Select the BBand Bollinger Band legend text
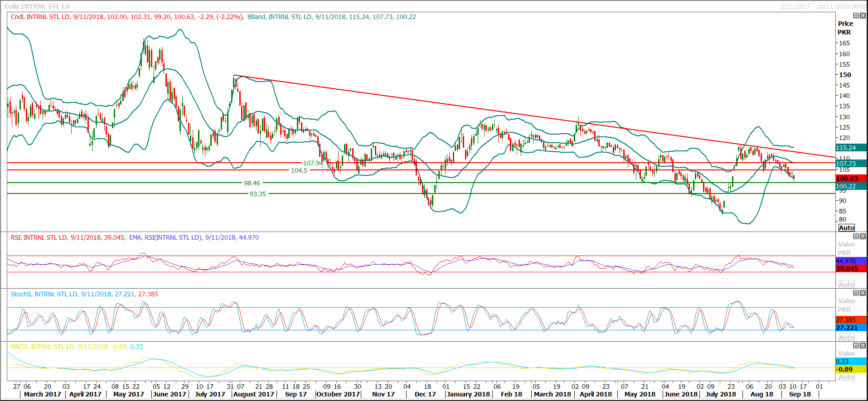The width and height of the screenshot is (868, 401). [x=257, y=17]
